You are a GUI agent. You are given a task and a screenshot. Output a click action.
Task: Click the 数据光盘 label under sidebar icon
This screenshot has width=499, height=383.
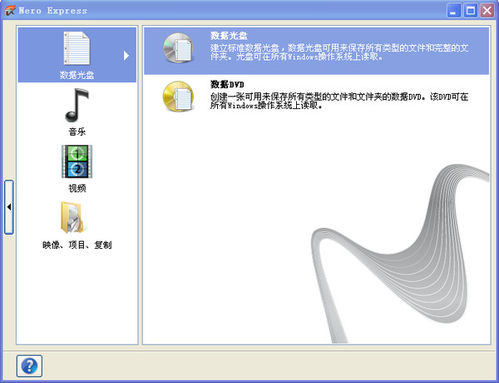(x=77, y=75)
